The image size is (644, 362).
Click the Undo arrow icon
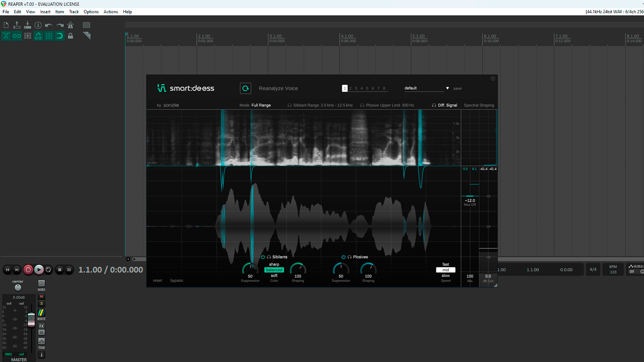point(49,25)
